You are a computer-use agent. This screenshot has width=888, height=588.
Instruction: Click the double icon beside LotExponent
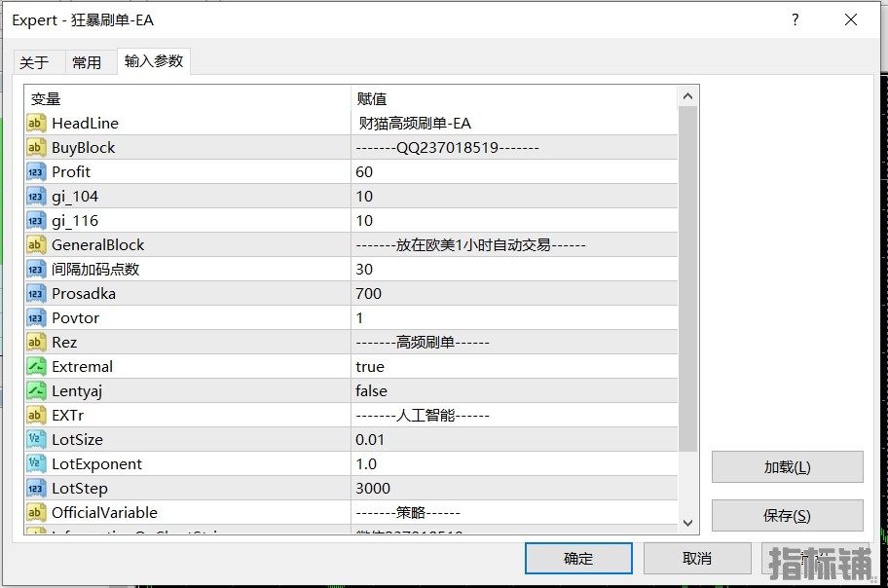point(36,464)
